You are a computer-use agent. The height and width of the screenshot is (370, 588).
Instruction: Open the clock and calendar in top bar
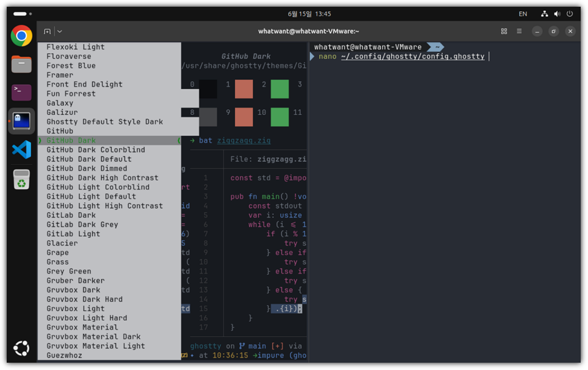coord(310,14)
